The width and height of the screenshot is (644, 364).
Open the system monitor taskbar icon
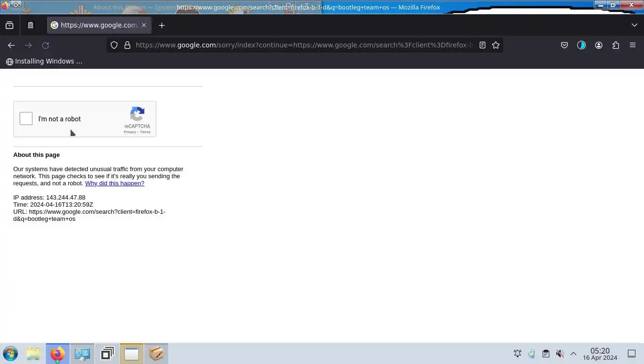(82, 354)
